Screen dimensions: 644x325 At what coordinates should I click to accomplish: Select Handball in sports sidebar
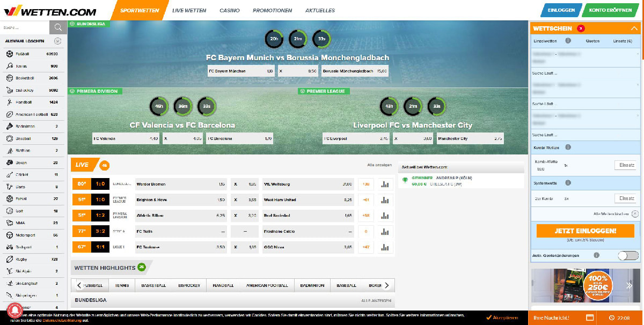click(x=32, y=102)
